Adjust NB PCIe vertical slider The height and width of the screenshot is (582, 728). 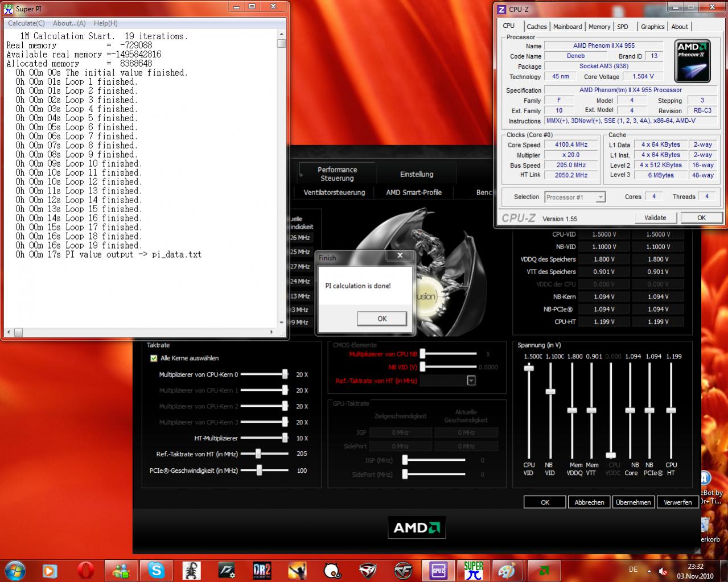pyautogui.click(x=649, y=411)
